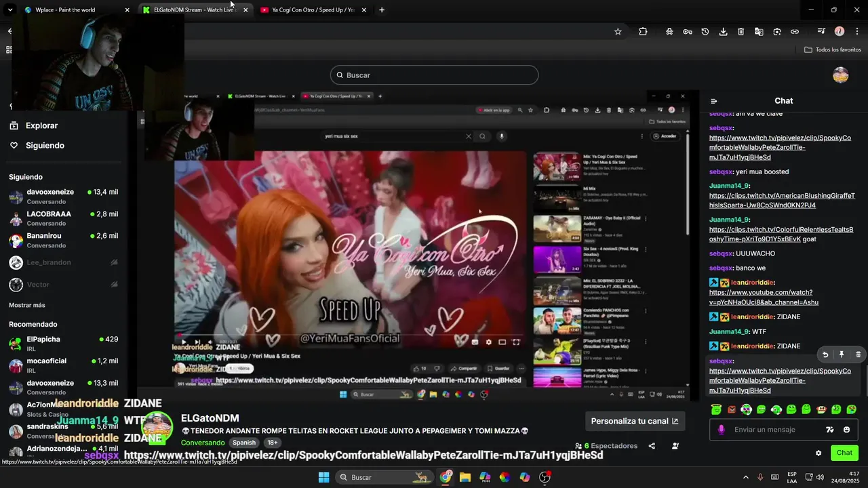
Task: Open the ELGatoNDM channel name
Action: [x=210, y=418]
